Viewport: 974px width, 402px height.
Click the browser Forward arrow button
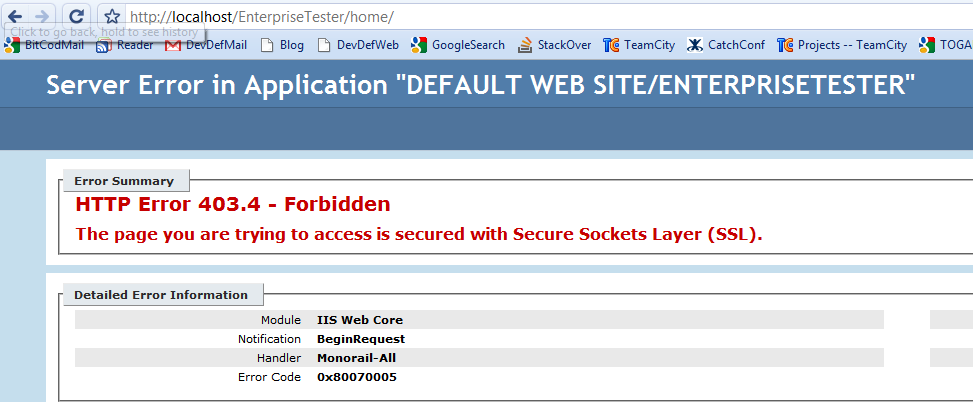coord(42,16)
